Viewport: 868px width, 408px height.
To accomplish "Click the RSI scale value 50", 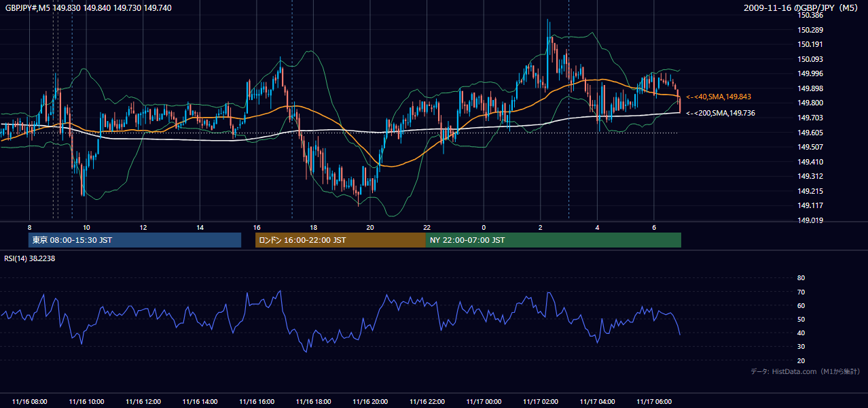I will coord(801,319).
